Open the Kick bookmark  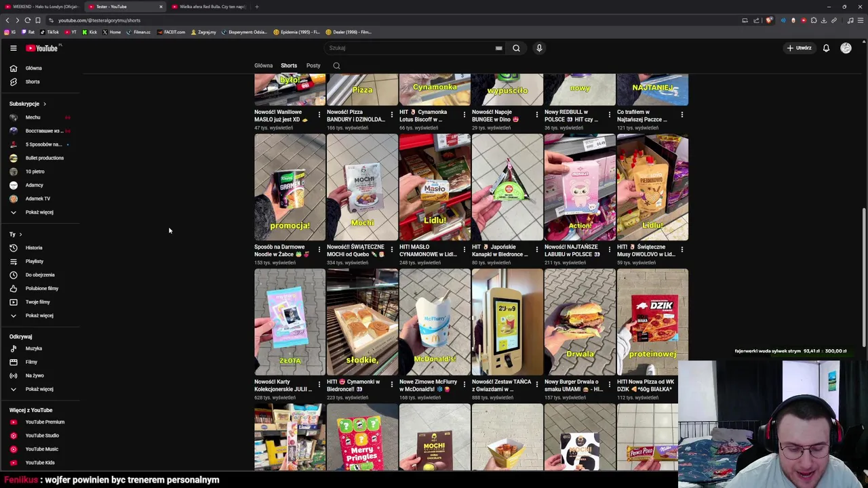(x=90, y=32)
